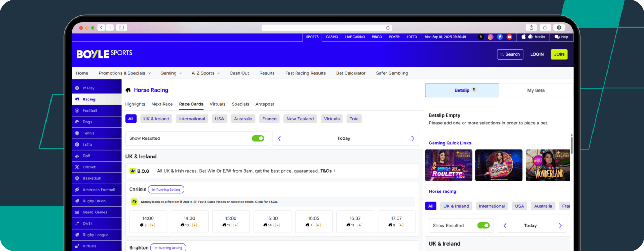Image resolution: width=644 pixels, height=251 pixels.
Task: Open the Help link in top bar
Action: (x=561, y=37)
